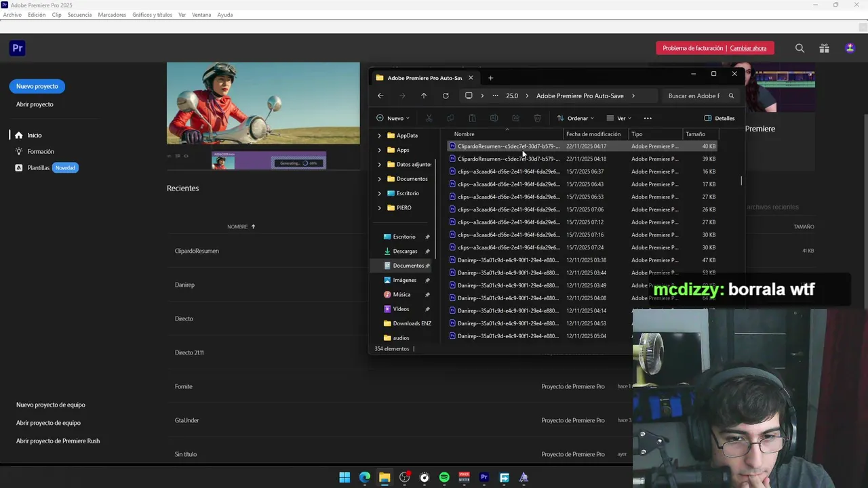Click the Rename icon in Explorer toolbar
Image resolution: width=868 pixels, height=488 pixels.
point(494,118)
